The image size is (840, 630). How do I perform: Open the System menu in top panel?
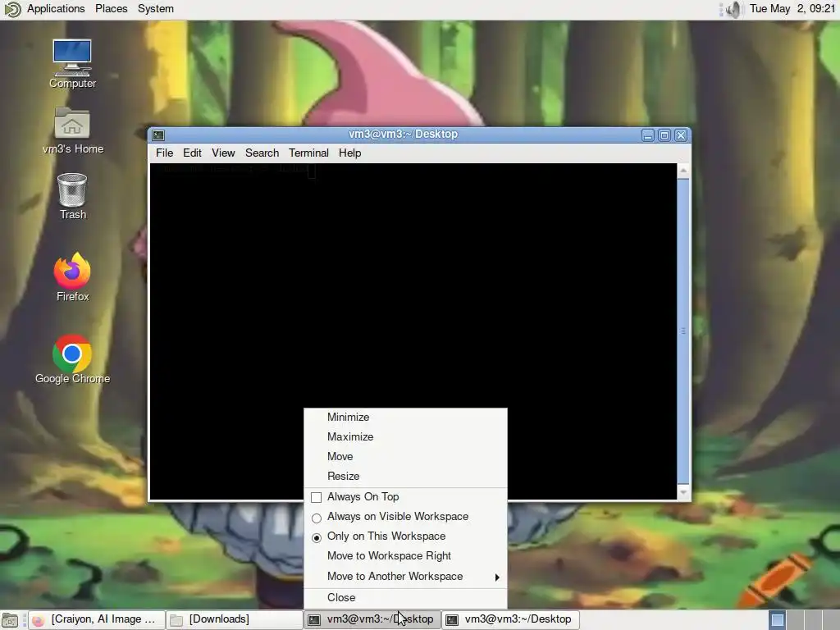155,9
